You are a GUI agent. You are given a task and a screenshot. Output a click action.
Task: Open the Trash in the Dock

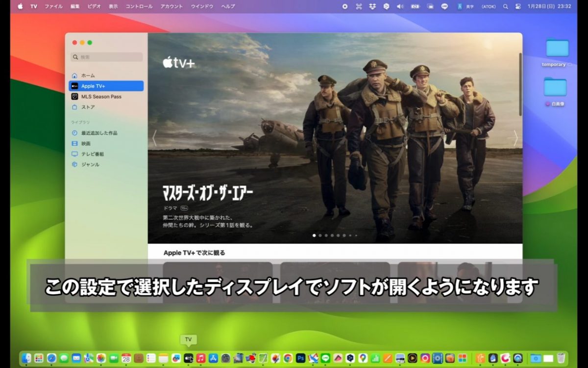tap(561, 358)
